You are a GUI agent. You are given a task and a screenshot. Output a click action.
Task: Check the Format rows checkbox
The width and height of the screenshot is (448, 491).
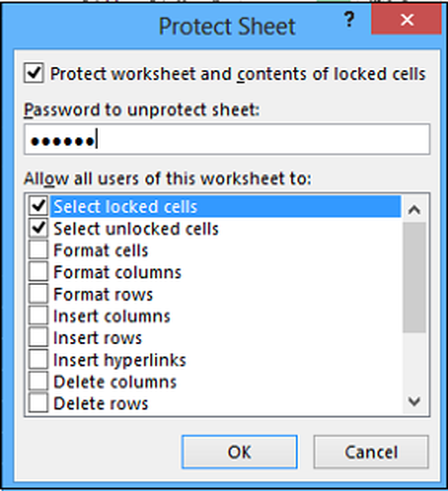tap(39, 294)
